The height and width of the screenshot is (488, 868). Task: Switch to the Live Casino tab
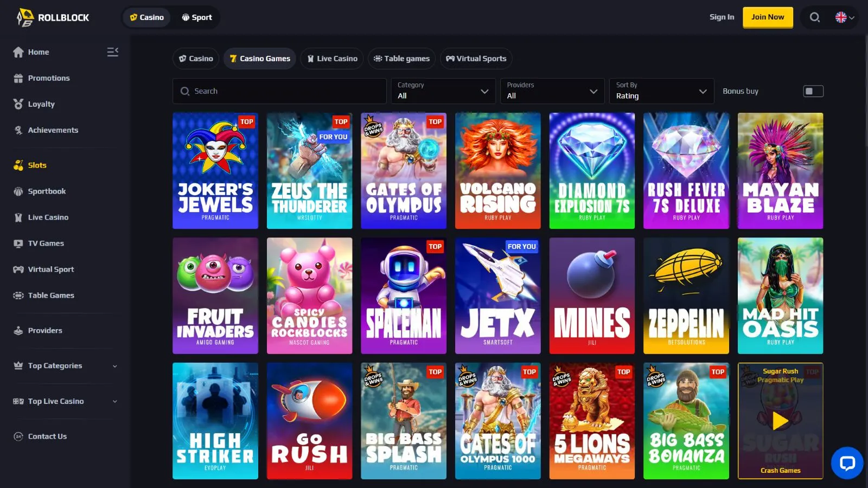click(x=332, y=59)
